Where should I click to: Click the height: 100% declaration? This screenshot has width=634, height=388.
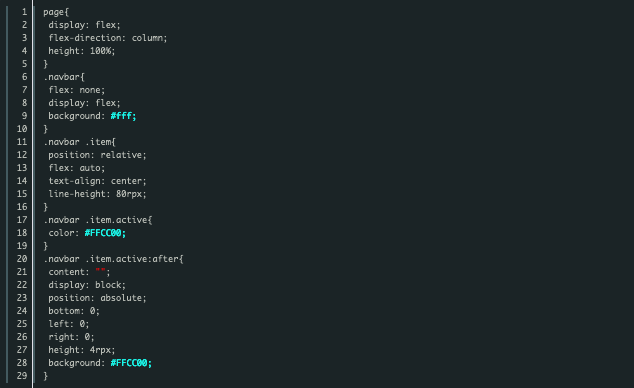82,51
